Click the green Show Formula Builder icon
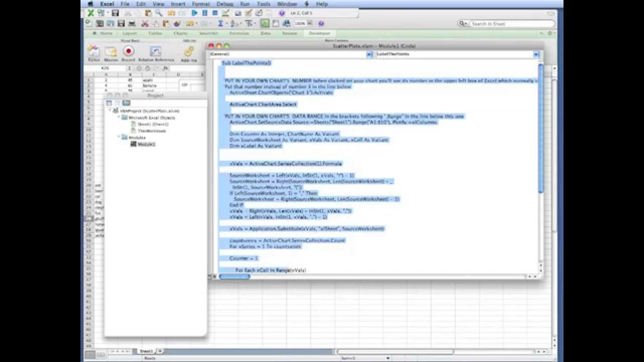The height and width of the screenshot is (362, 644). pyautogui.click(x=265, y=24)
